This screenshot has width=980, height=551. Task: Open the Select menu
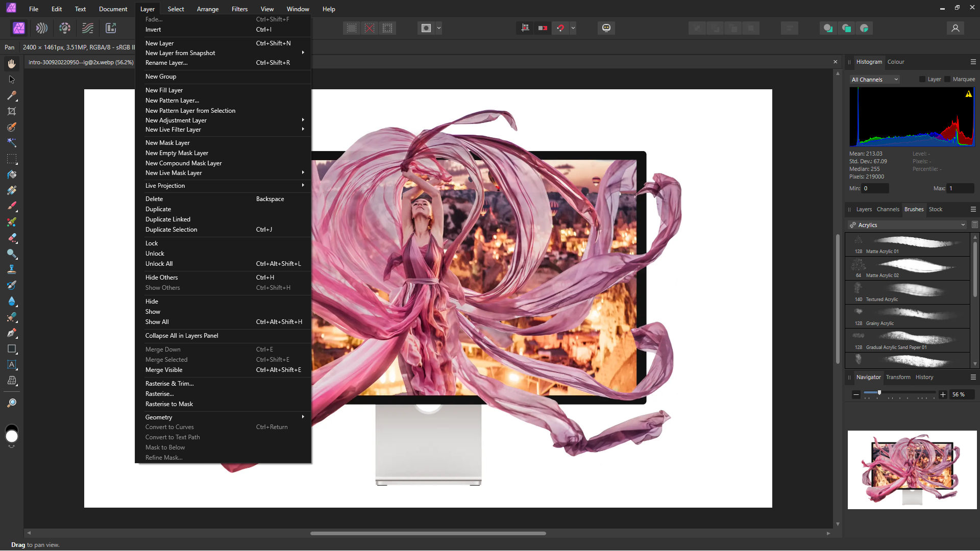[x=176, y=9]
